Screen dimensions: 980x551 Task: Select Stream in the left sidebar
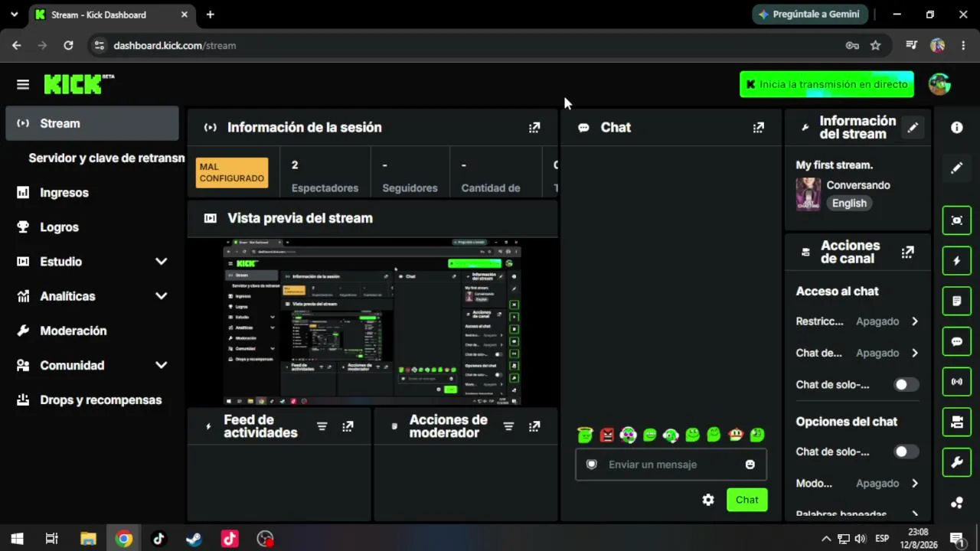coord(92,123)
